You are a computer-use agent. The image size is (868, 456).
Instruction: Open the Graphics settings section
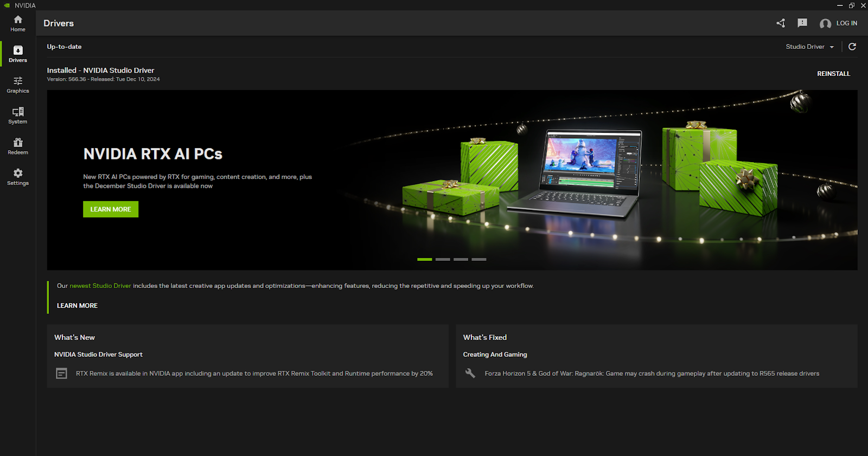(18, 85)
